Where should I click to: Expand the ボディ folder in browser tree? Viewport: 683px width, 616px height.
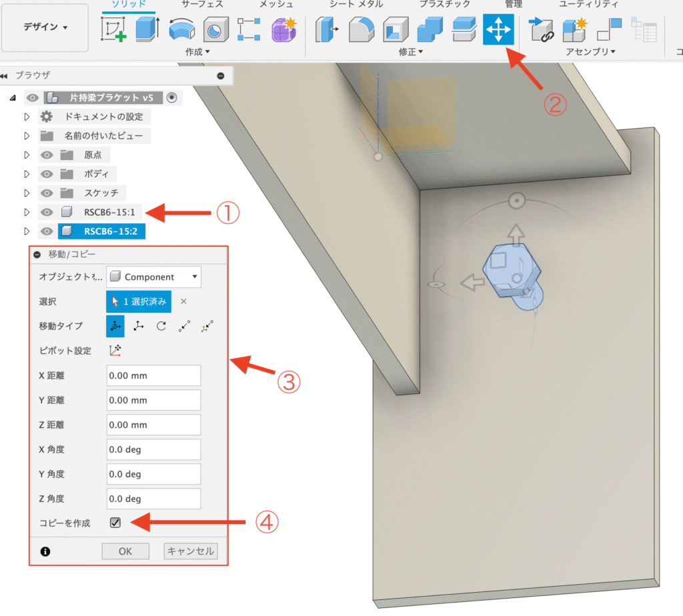pyautogui.click(x=27, y=174)
